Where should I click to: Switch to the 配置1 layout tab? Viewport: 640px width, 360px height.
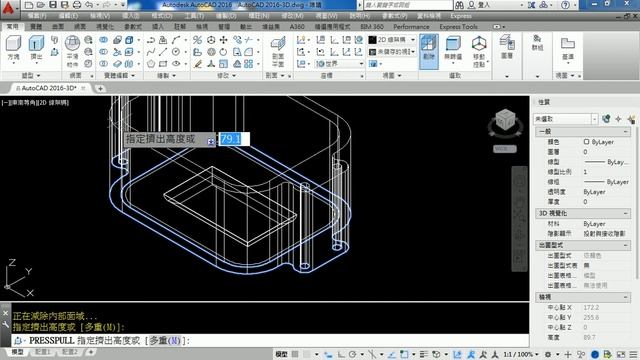click(42, 352)
